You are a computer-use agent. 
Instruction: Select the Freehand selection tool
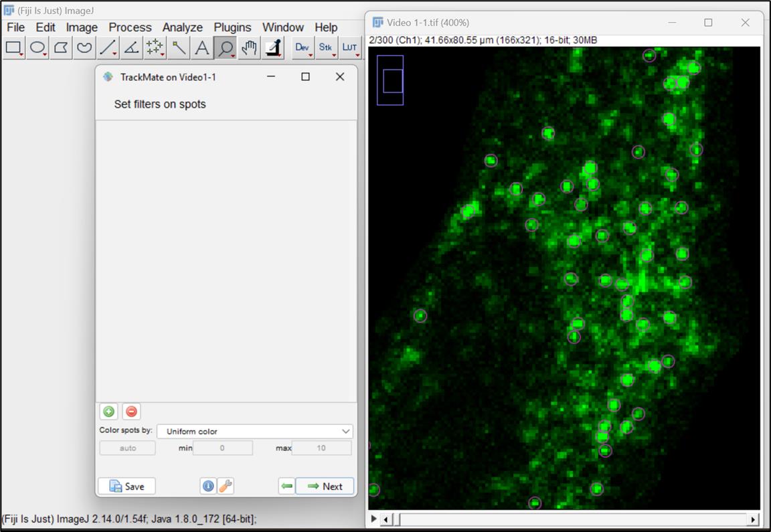click(x=84, y=48)
